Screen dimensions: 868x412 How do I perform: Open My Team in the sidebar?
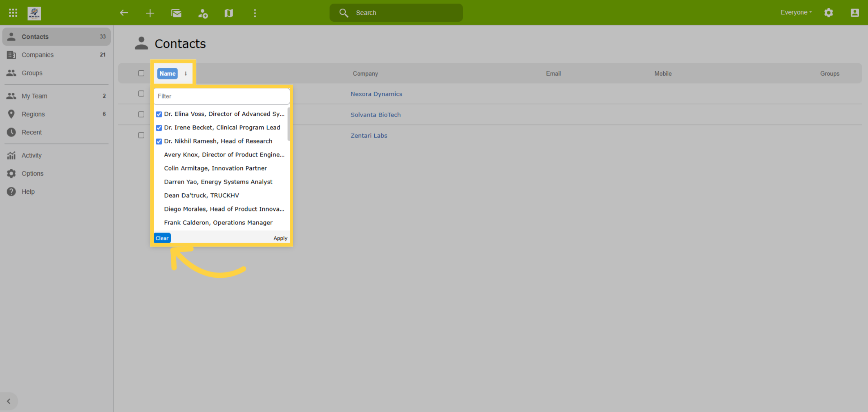coord(56,96)
